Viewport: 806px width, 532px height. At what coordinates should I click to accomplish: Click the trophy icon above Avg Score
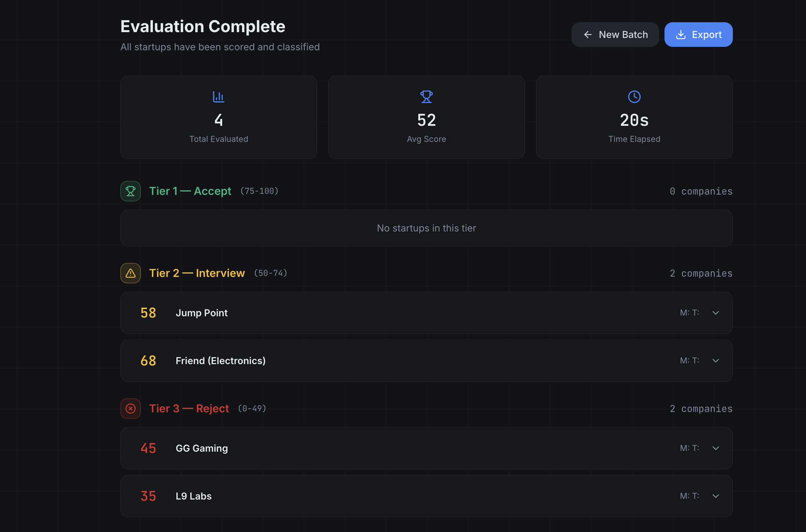tap(426, 97)
